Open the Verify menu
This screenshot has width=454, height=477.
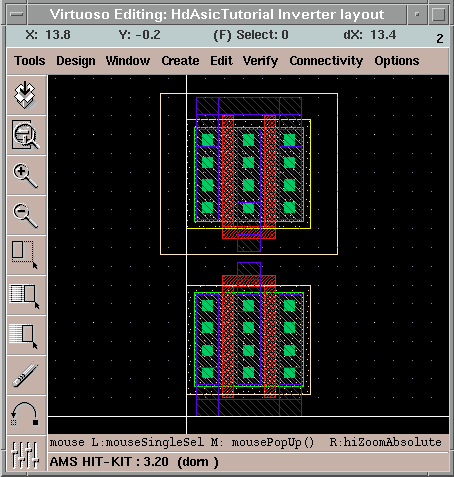(x=260, y=61)
